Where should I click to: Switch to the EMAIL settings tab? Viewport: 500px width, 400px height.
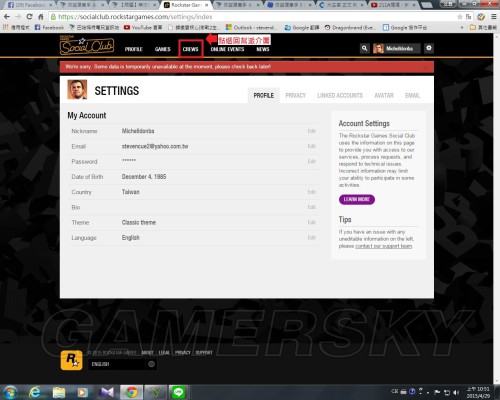point(412,95)
